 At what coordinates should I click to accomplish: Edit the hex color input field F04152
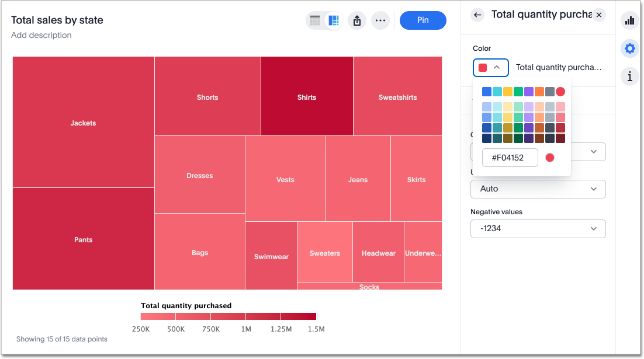pos(510,157)
